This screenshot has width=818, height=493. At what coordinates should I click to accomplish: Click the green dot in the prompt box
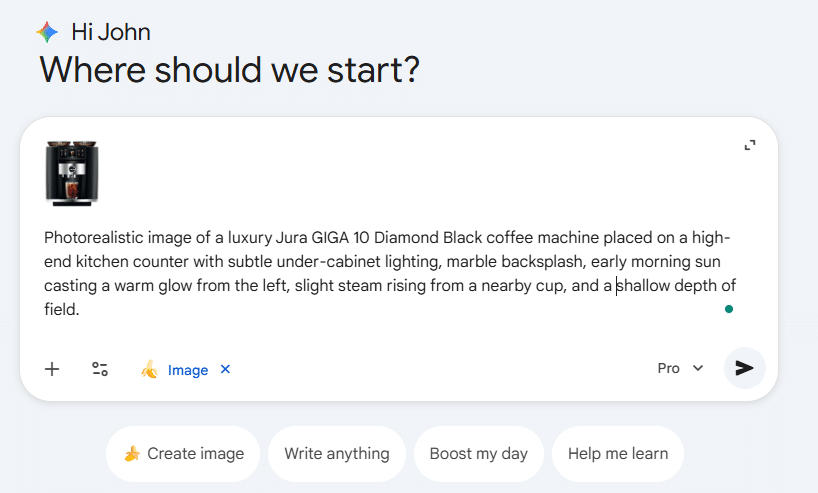coord(729,309)
